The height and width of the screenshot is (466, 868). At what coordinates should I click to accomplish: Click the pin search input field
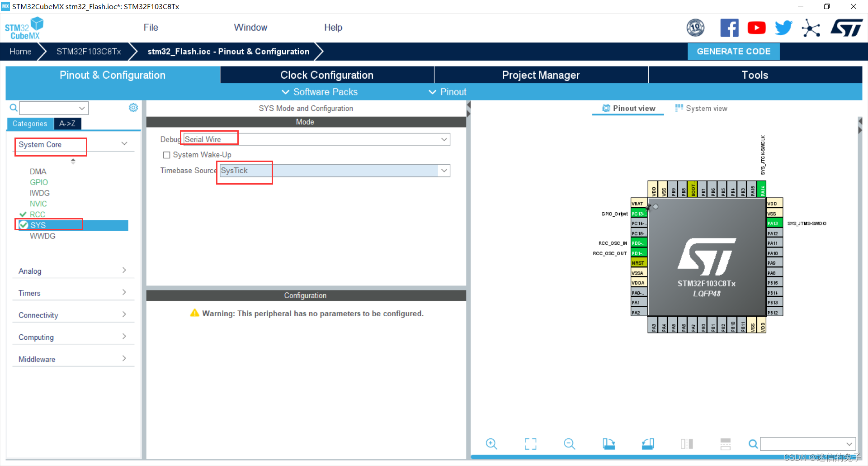pos(802,444)
